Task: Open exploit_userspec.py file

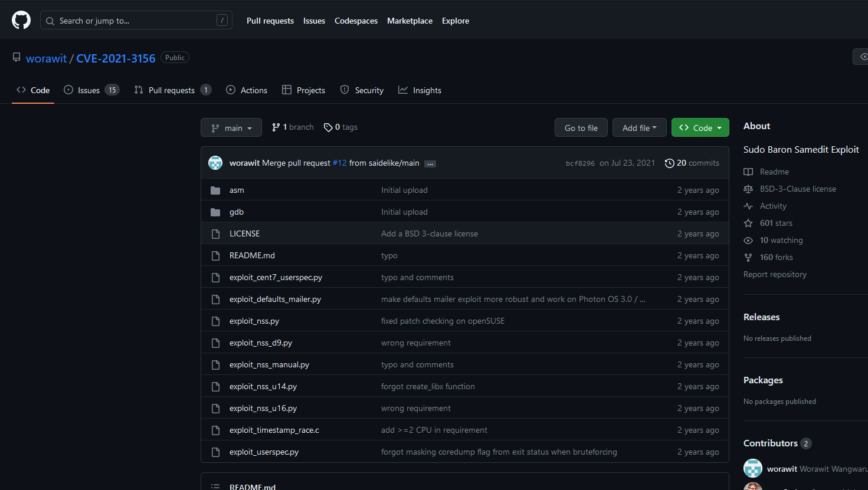Action: pos(264,452)
